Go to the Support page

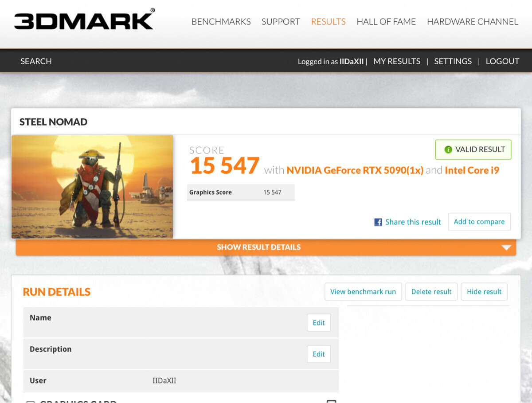click(281, 22)
